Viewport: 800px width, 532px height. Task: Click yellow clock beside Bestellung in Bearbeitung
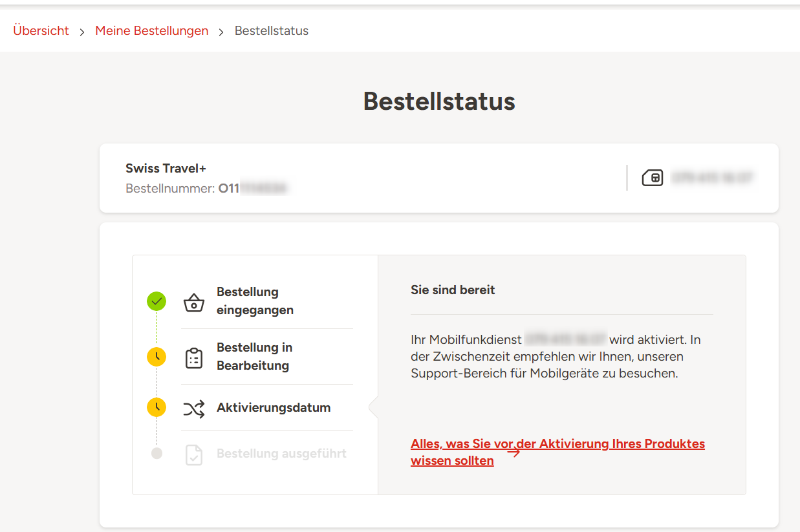coord(157,357)
